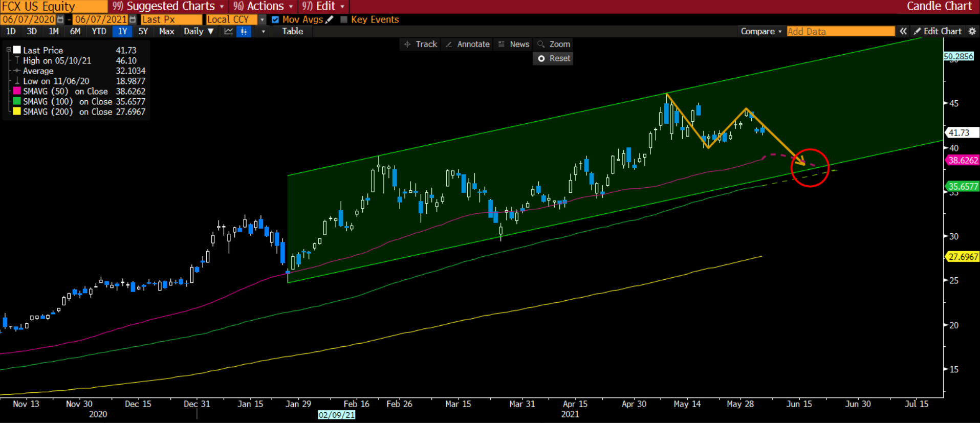Screen dimensions: 980x423
Task: Edit moving averages with pencil icon
Action: tap(330, 19)
